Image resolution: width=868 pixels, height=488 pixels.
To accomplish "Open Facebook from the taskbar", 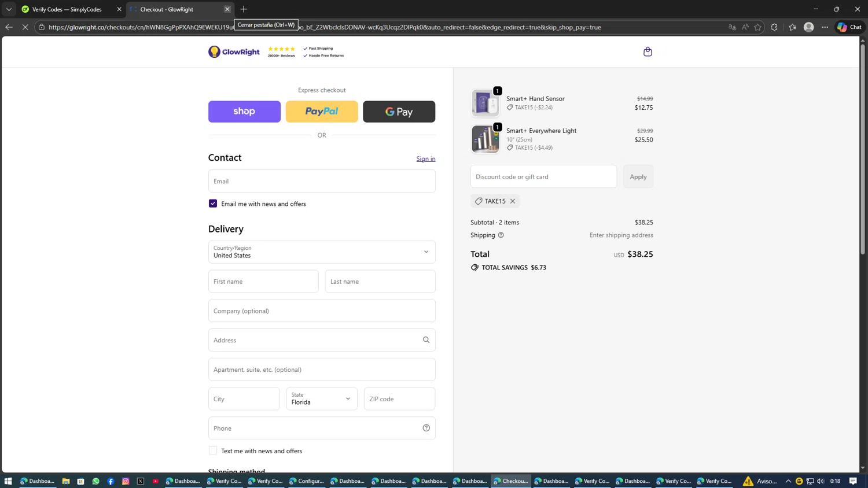I will tap(111, 481).
